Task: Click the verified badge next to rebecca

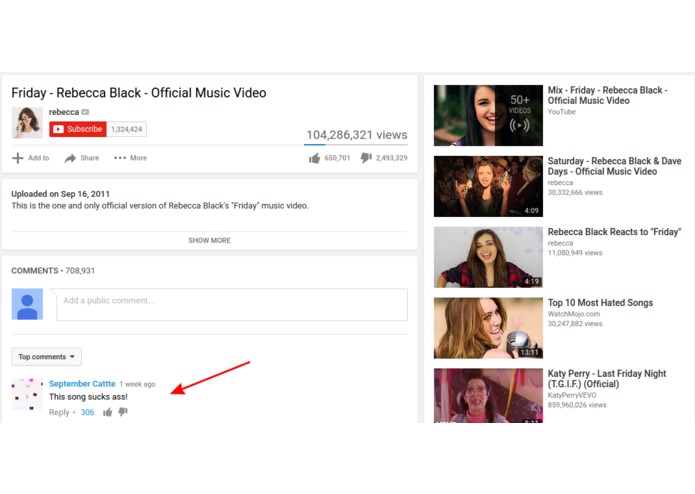Action: [x=85, y=112]
